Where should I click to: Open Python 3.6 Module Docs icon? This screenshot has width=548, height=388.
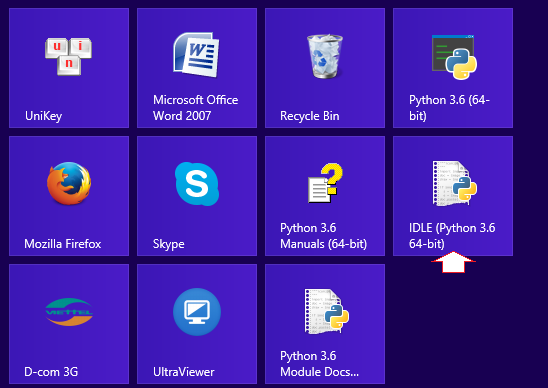click(326, 311)
